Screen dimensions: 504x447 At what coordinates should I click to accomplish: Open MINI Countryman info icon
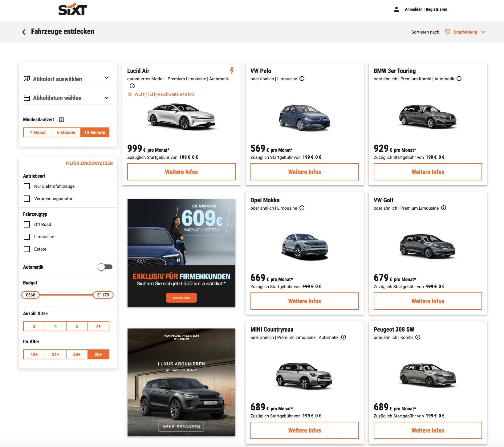coord(343,337)
